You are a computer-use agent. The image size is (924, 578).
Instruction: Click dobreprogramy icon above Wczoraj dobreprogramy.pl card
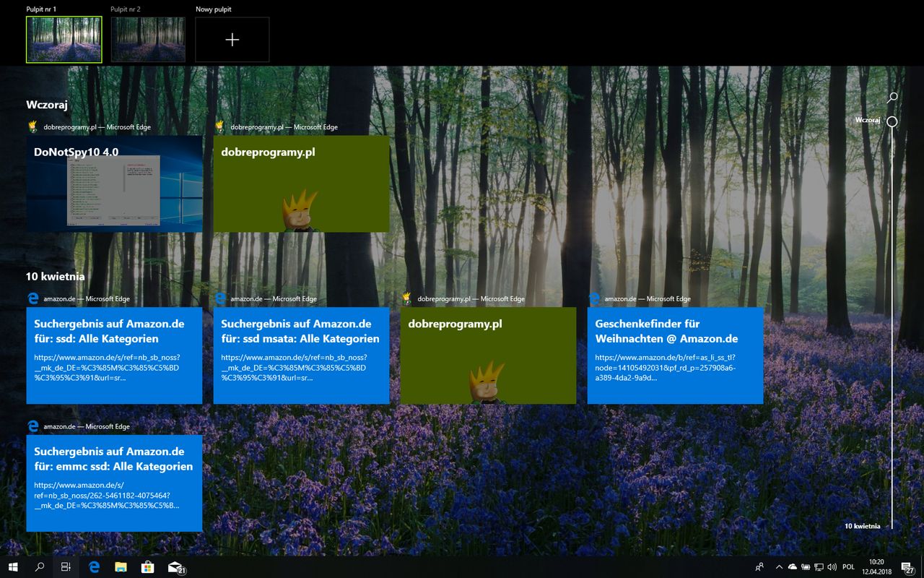pos(220,127)
